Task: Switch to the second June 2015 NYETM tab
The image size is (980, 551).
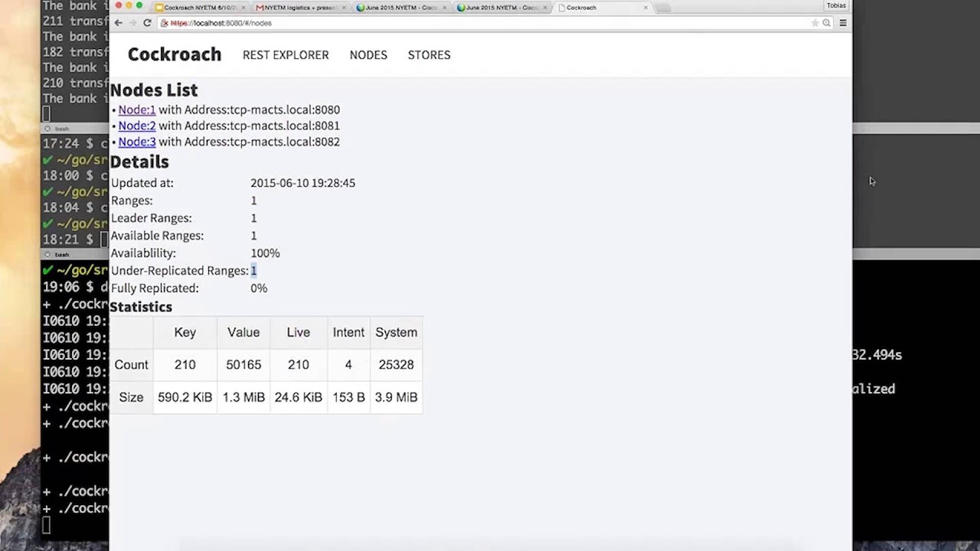Action: click(x=501, y=8)
